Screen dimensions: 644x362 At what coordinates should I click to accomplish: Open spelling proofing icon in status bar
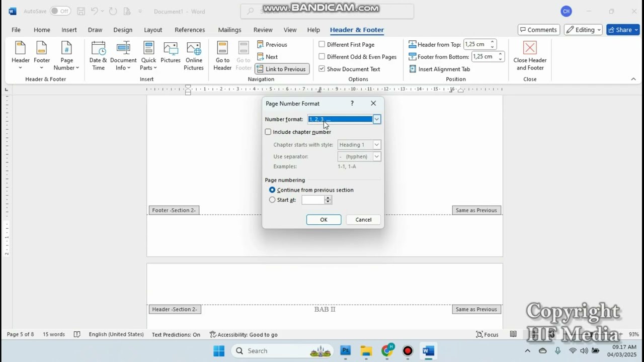point(77,334)
